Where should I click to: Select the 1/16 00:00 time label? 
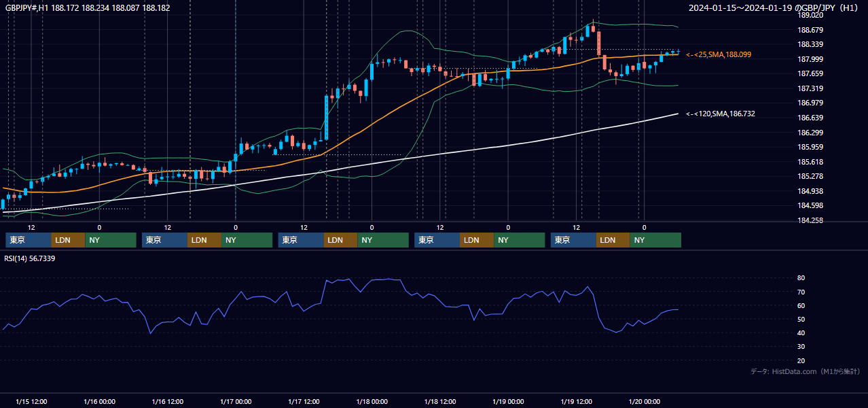point(99,402)
